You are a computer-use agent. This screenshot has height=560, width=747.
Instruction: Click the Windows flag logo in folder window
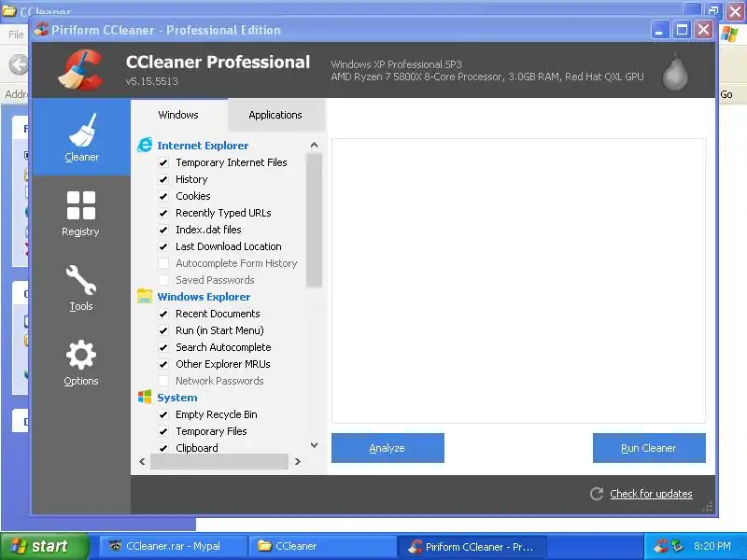click(x=729, y=35)
